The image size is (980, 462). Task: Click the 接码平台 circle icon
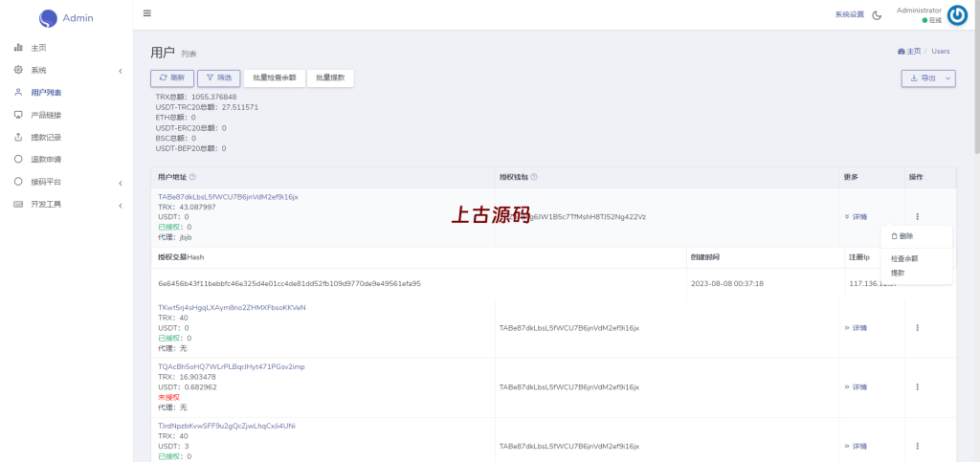click(x=18, y=182)
